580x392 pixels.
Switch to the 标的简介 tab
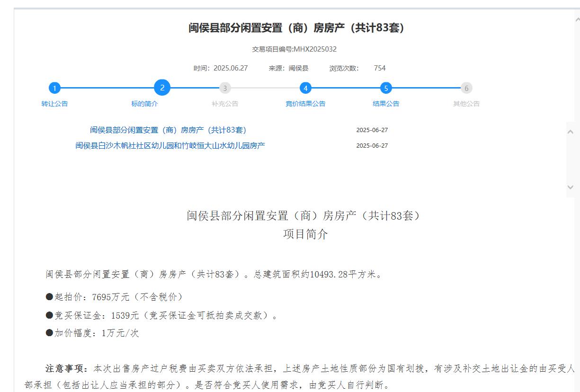point(144,104)
